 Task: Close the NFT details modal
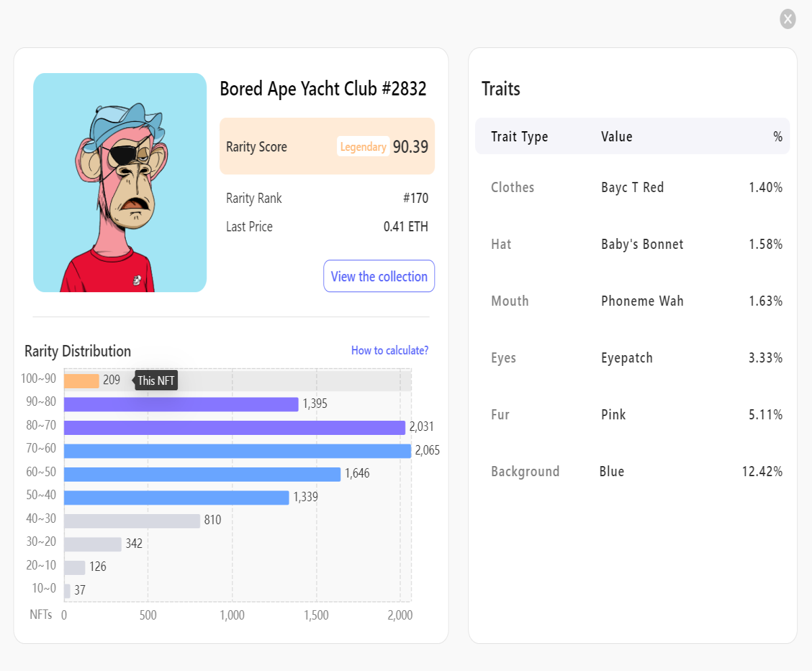788,19
